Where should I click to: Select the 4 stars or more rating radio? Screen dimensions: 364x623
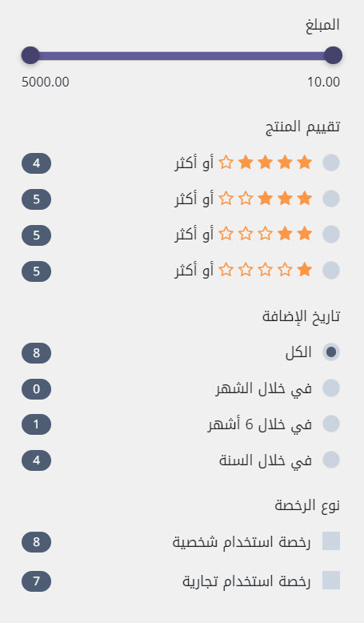tap(330, 163)
